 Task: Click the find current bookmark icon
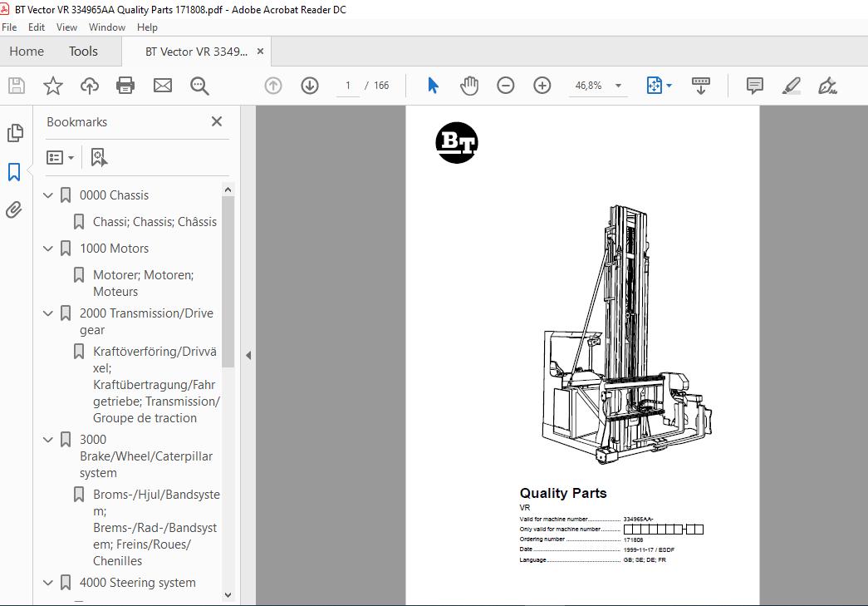(x=99, y=158)
